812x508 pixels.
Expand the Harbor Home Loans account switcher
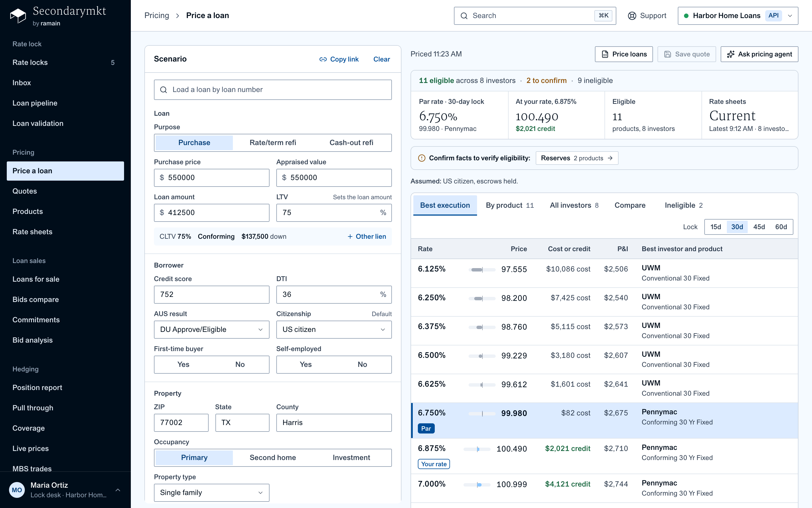click(738, 16)
